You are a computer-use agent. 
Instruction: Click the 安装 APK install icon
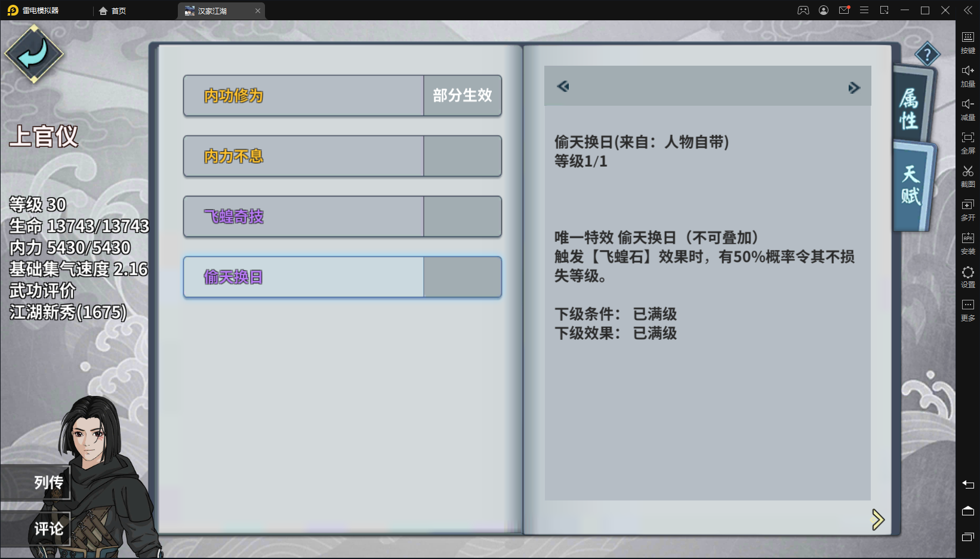(967, 242)
